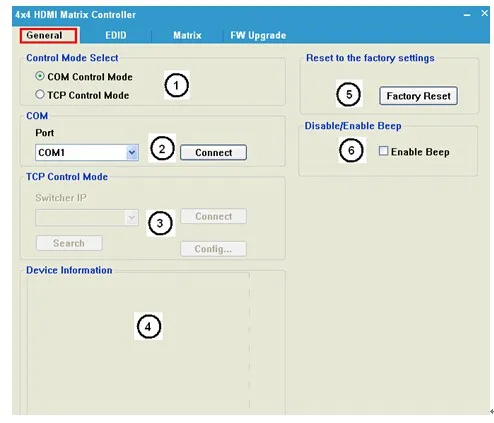This screenshot has height=423, width=494.
Task: Click the Control Mode Select group heading
Action: pyautogui.click(x=72, y=58)
